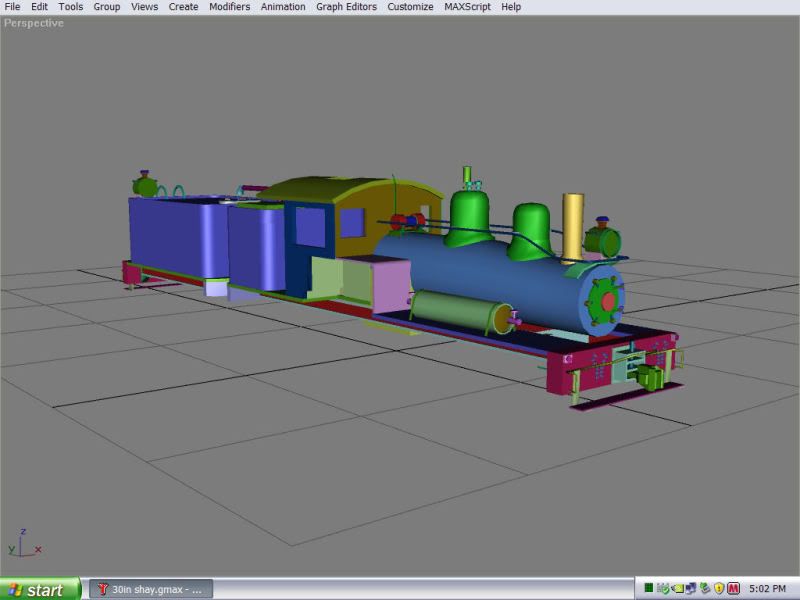Open the Customize menu

point(410,7)
